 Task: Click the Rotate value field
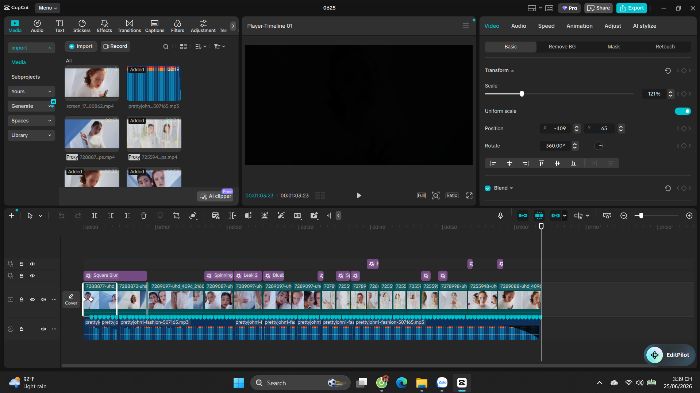click(555, 146)
